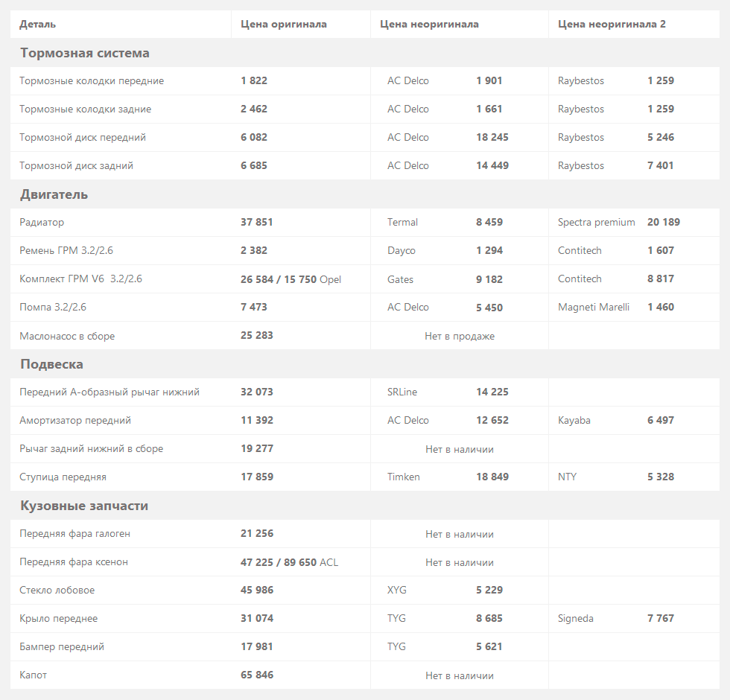Pick the 'Передняя фара ксенон' part name
Image resolution: width=730 pixels, height=700 pixels.
tap(74, 562)
